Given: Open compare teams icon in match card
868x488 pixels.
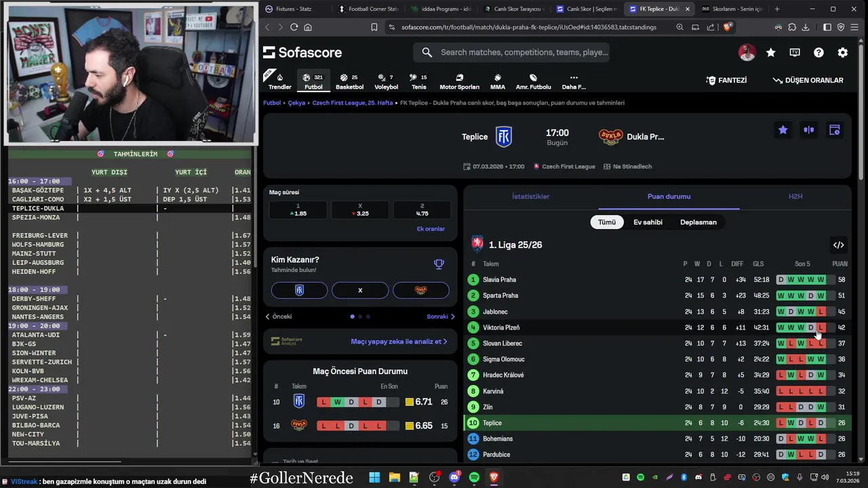Looking at the screenshot, I should pyautogui.click(x=809, y=130).
